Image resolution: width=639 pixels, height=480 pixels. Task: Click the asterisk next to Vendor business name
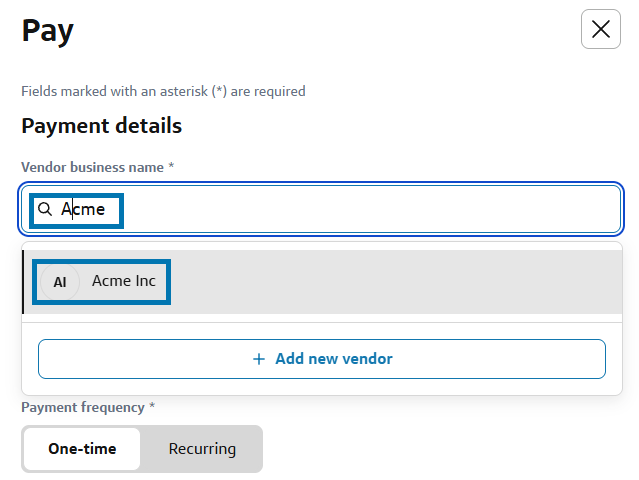171,165
